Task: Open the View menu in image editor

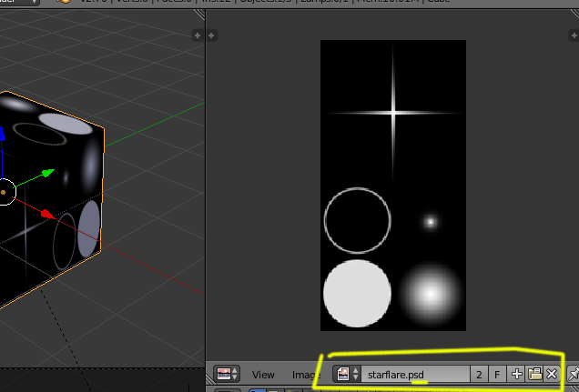Action: 263,375
